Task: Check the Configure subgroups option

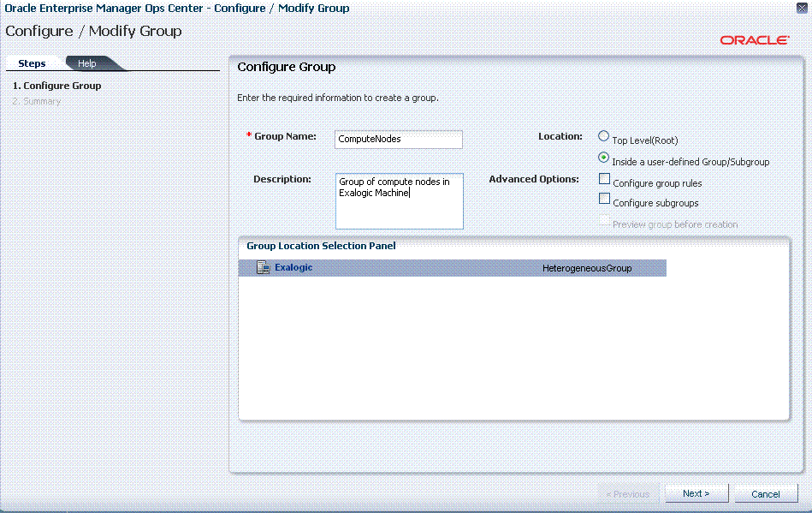Action: (604, 199)
